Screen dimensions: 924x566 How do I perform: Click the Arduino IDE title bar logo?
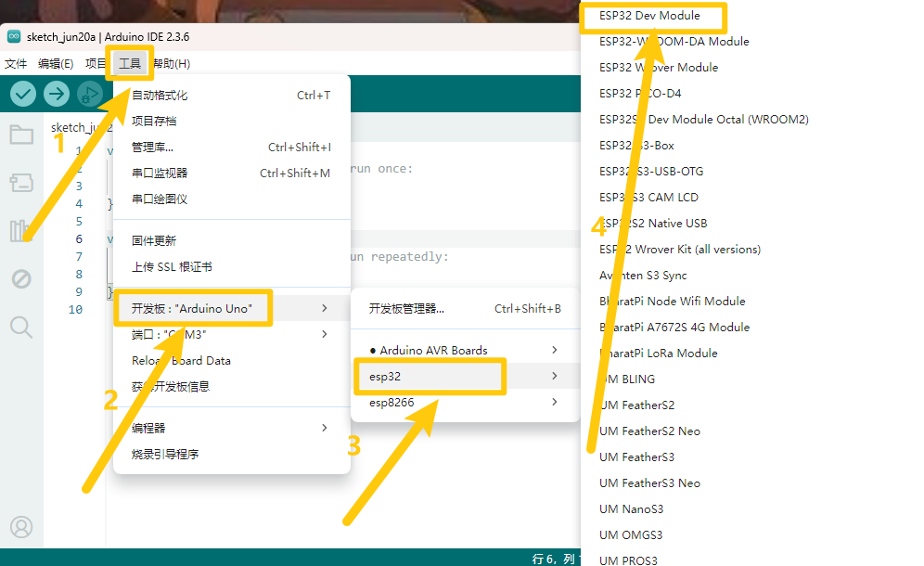tap(14, 36)
